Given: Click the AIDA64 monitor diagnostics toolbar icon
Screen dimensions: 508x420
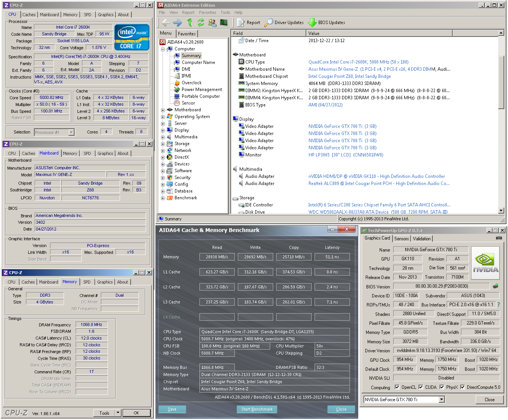Looking at the screenshot, I should (224, 23).
